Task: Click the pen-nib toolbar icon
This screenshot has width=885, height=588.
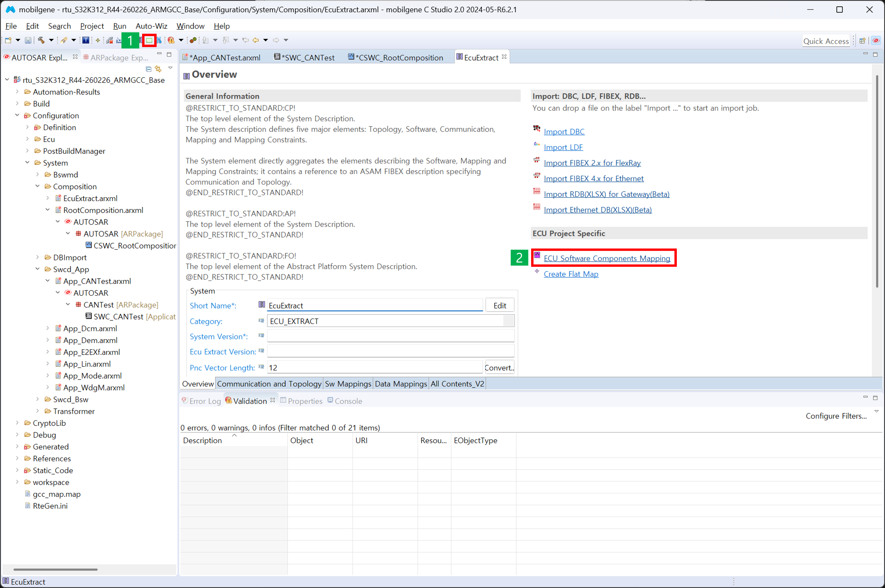Action: click(x=64, y=40)
